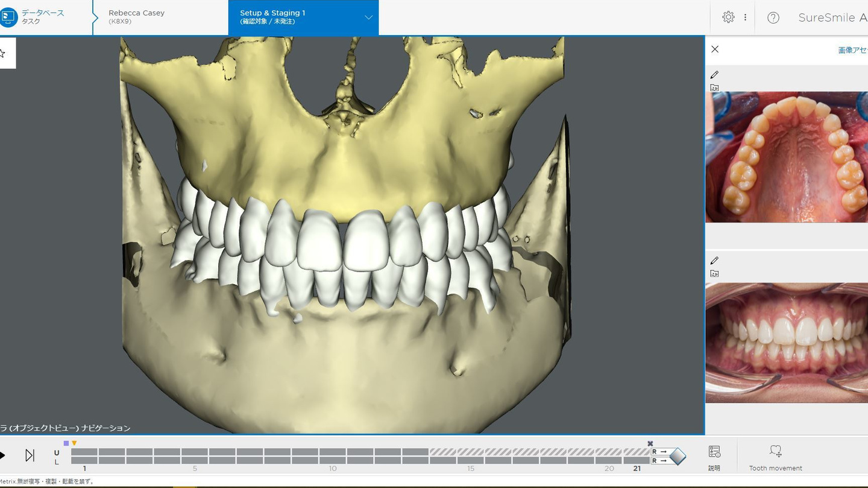Open image folder icon for frontal photo
The width and height of the screenshot is (868, 488).
click(x=714, y=274)
